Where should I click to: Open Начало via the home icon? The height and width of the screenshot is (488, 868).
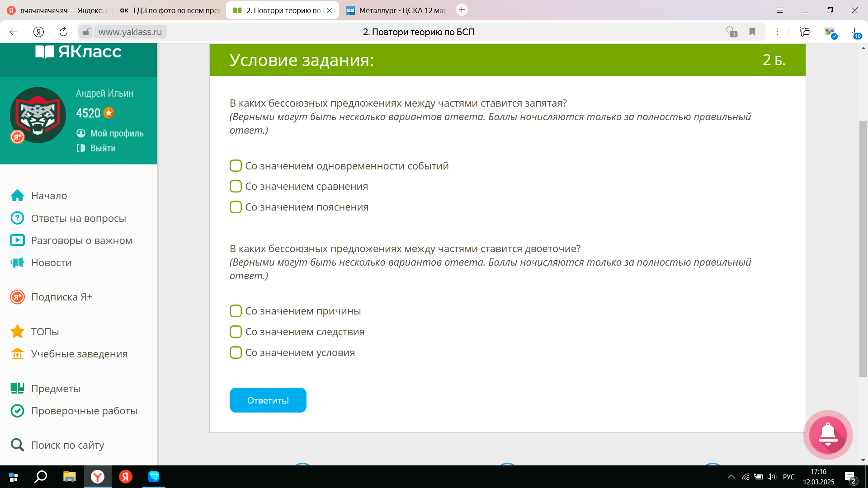[17, 196]
